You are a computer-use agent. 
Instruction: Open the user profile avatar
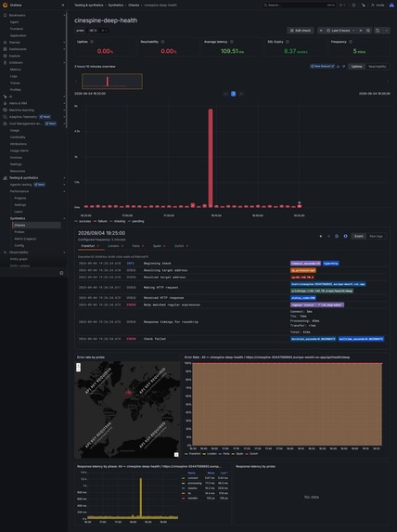pos(391,5)
